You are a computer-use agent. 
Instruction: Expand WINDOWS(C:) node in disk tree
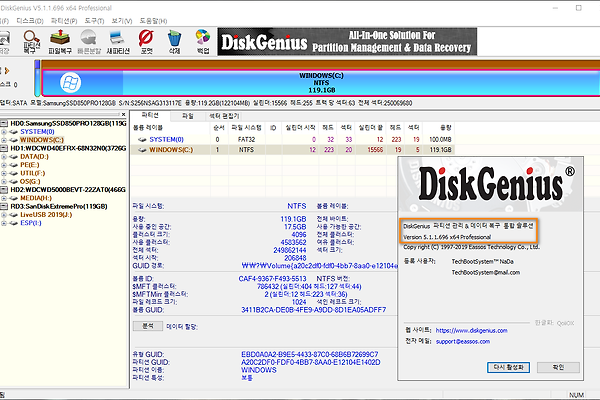(x=4, y=140)
